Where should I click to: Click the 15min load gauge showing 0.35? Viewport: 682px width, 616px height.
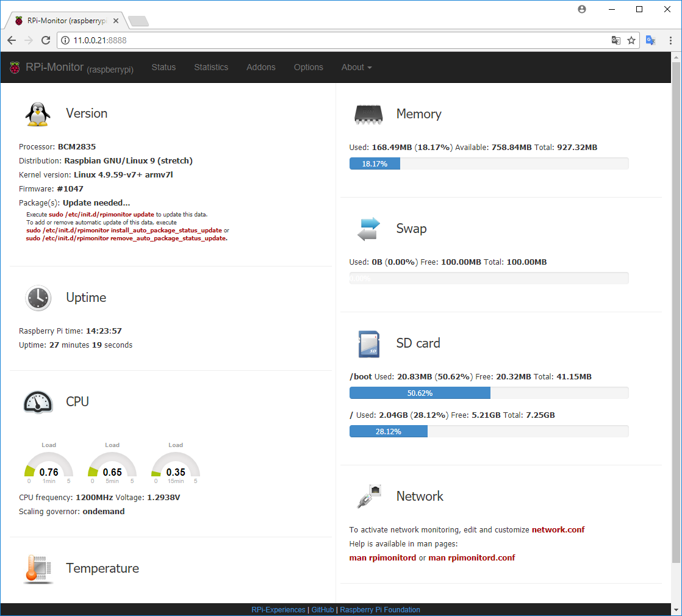(x=176, y=464)
